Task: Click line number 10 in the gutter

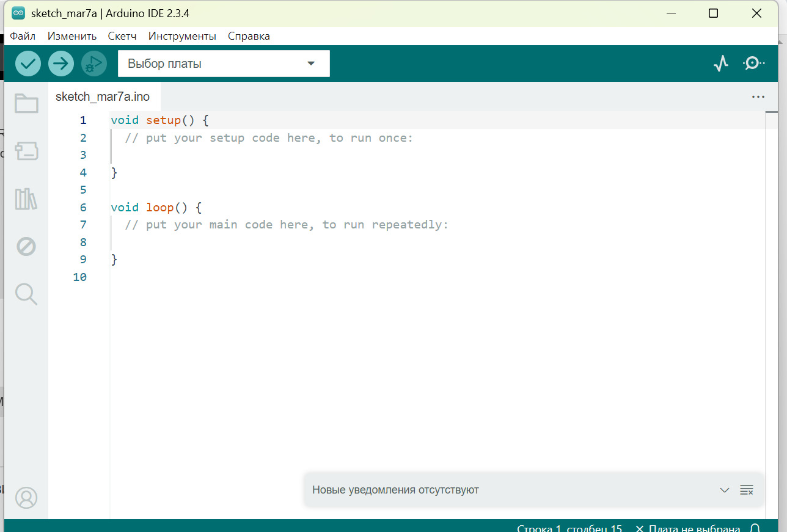Action: click(80, 277)
